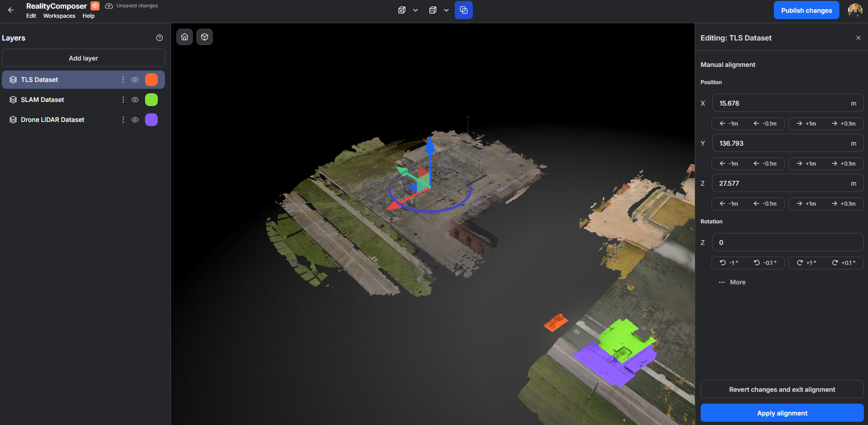Click the Apply alignment button
Screen dimensions: 868x425
[782, 413]
